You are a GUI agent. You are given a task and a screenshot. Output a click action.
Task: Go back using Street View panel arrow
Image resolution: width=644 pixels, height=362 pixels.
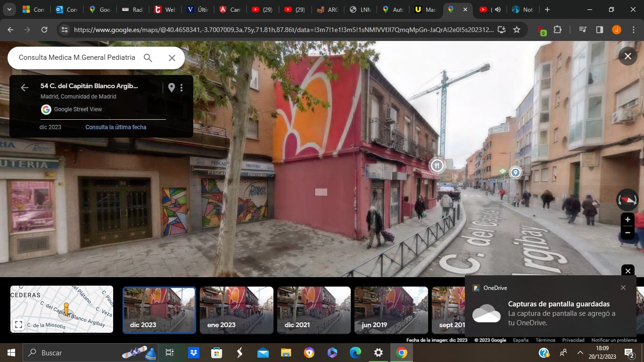click(x=25, y=88)
